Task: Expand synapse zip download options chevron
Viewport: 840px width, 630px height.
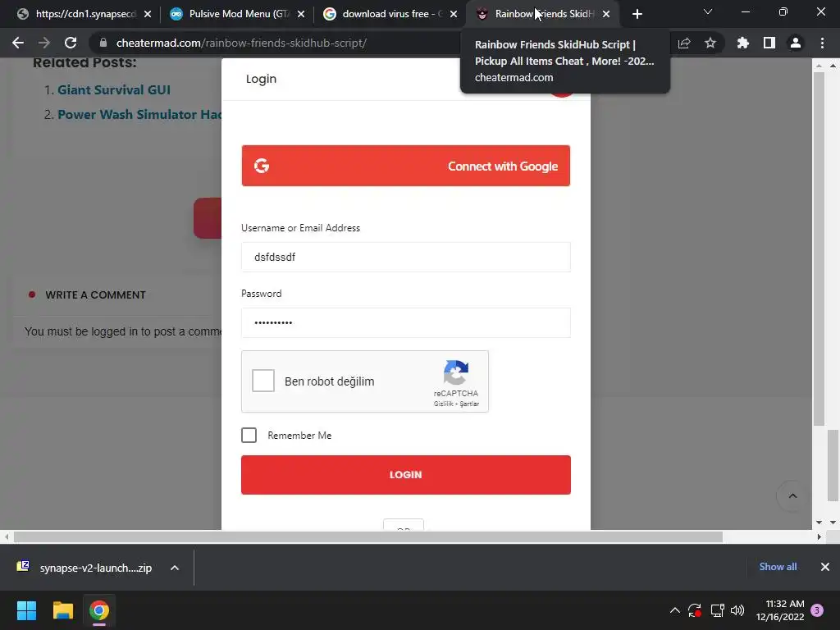Action: [x=175, y=568]
